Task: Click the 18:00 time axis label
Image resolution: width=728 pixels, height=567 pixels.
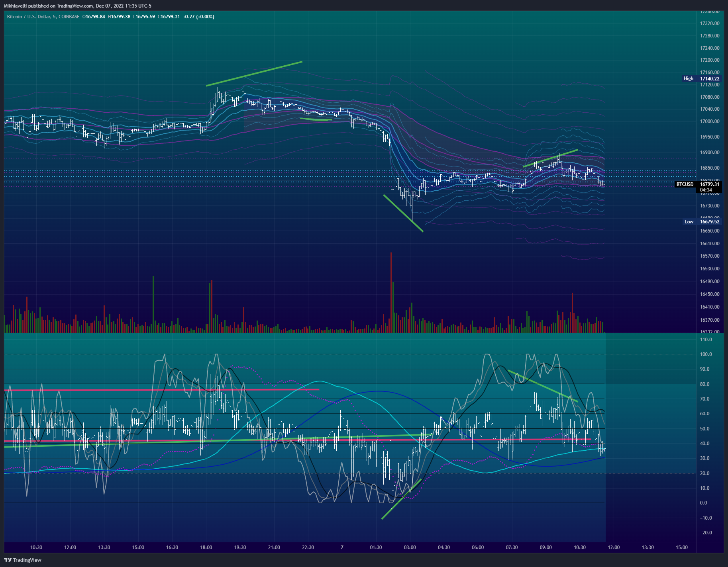Action: 206,547
